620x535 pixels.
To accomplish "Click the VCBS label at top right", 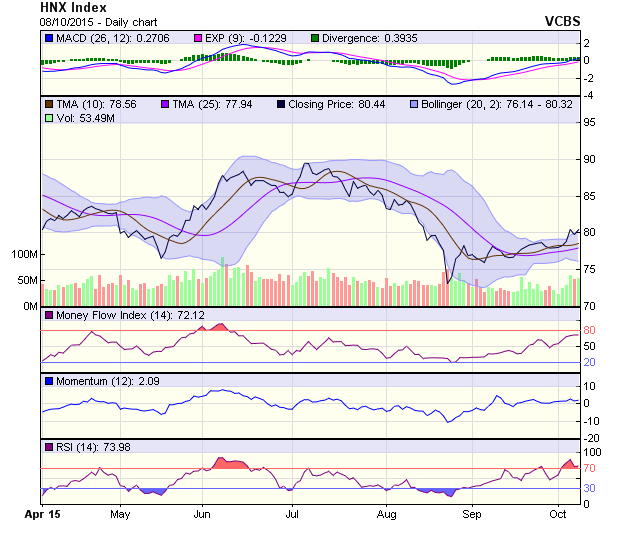I will pyautogui.click(x=561, y=20).
